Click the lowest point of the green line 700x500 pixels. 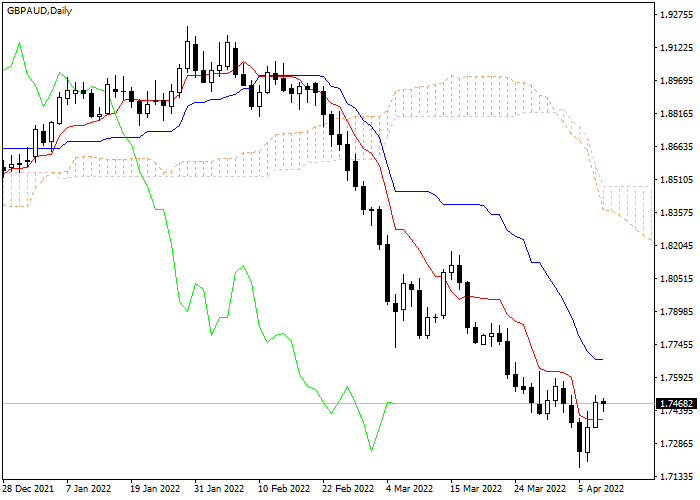coord(371,451)
